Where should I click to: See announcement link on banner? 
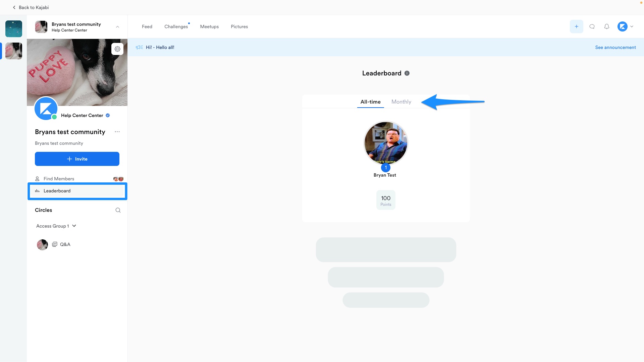tap(615, 47)
